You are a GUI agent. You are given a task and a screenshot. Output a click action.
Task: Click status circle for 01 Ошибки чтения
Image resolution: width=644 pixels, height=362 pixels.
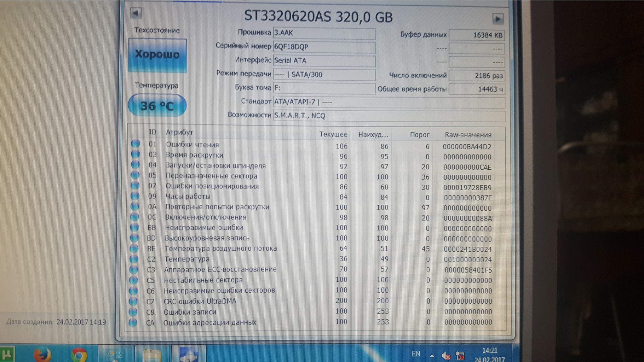click(136, 144)
